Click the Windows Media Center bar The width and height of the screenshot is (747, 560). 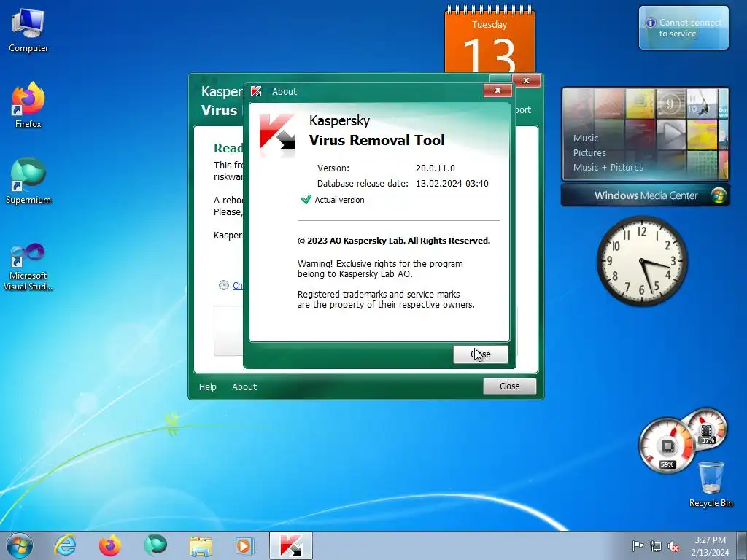[645, 195]
